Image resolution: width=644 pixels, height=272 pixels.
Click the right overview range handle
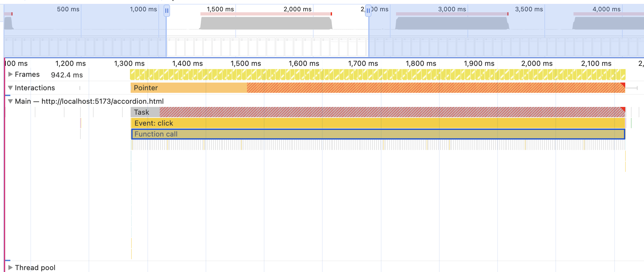368,11
